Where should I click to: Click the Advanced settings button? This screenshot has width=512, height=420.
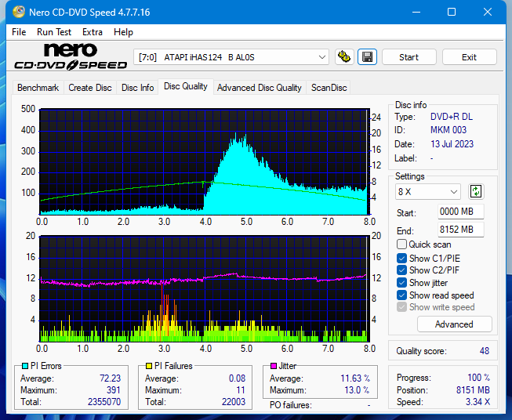[x=454, y=324]
